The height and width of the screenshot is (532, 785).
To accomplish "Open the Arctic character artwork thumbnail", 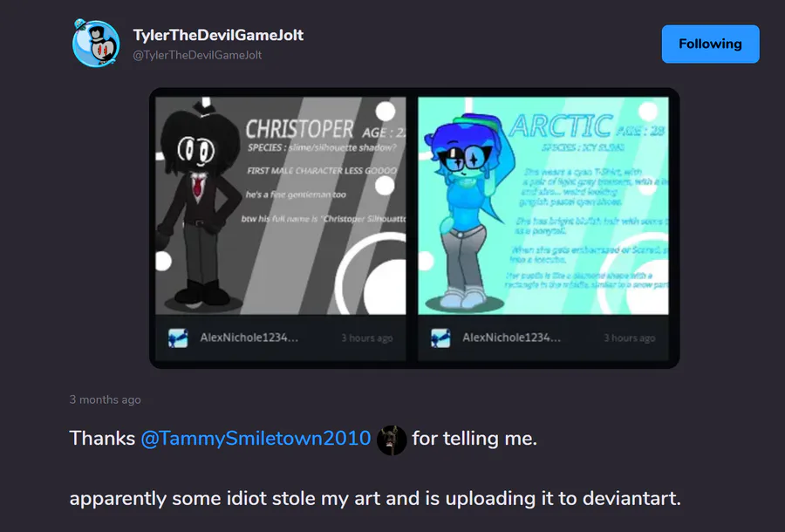I will click(x=543, y=205).
